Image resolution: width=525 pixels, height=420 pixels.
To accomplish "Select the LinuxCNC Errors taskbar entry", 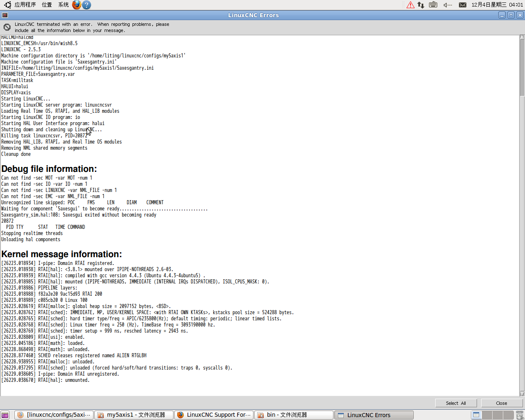I will pos(374,415).
